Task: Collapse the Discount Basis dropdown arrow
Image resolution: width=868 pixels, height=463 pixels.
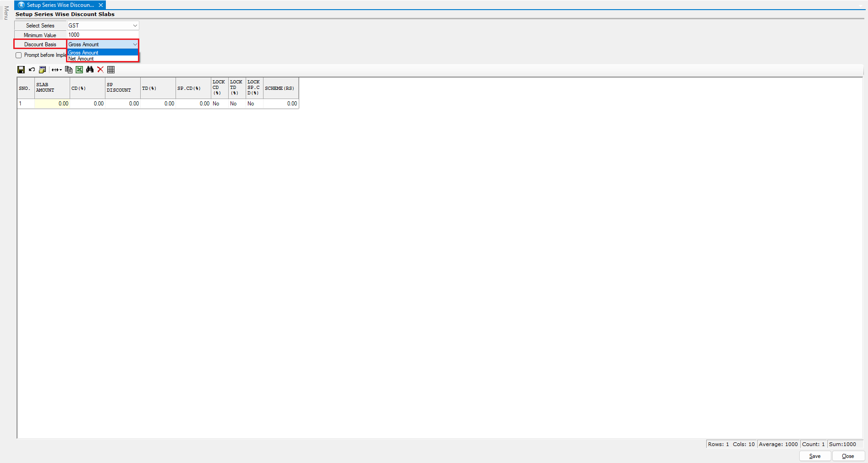Action: 135,44
